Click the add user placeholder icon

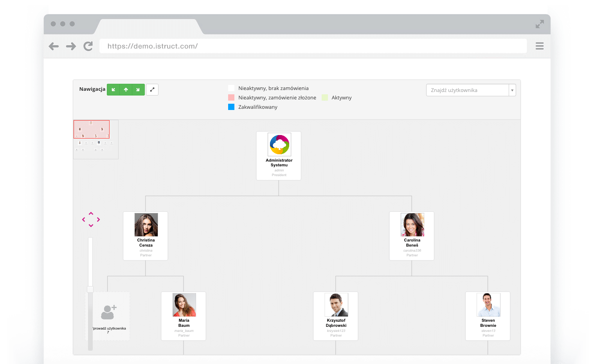(x=108, y=312)
